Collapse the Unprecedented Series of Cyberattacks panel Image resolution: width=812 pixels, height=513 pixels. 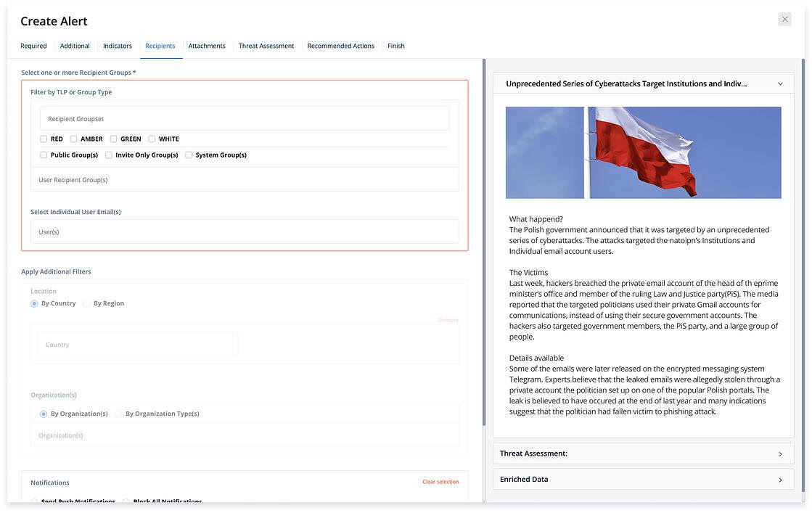tap(780, 84)
